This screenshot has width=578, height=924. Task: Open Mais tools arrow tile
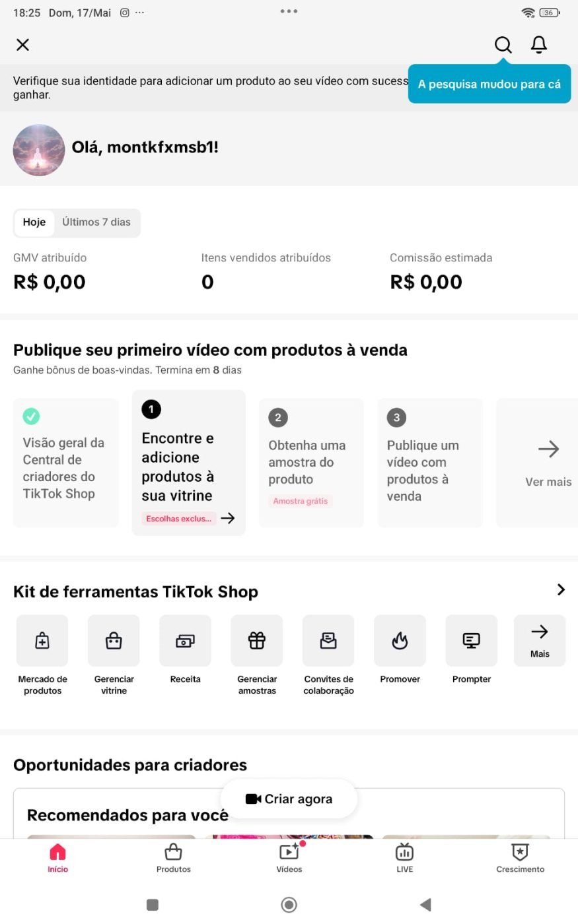pyautogui.click(x=540, y=640)
